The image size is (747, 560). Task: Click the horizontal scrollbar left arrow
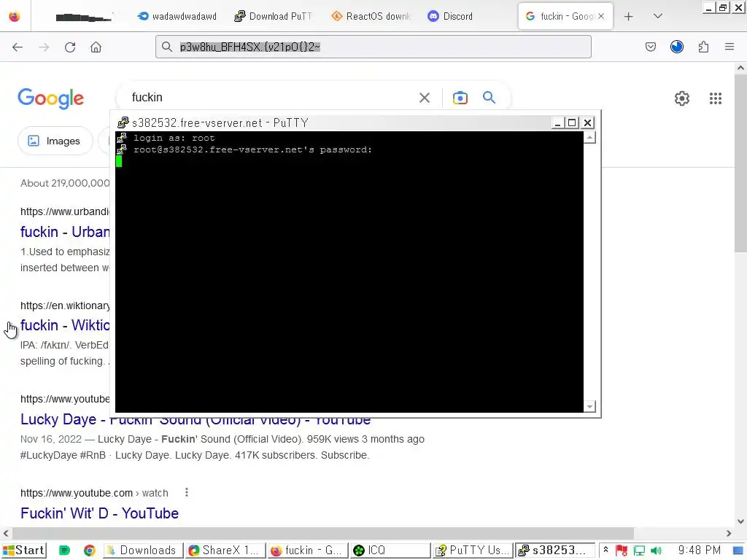click(6, 533)
